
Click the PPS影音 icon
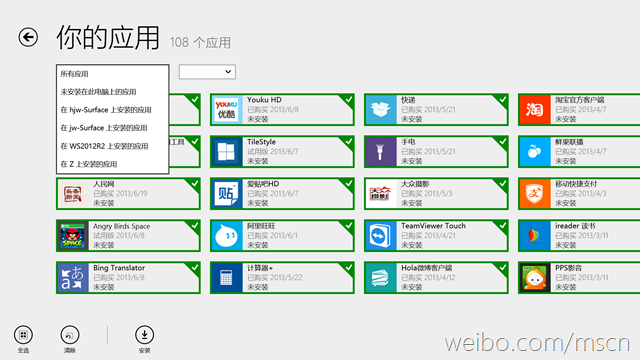pos(534,278)
